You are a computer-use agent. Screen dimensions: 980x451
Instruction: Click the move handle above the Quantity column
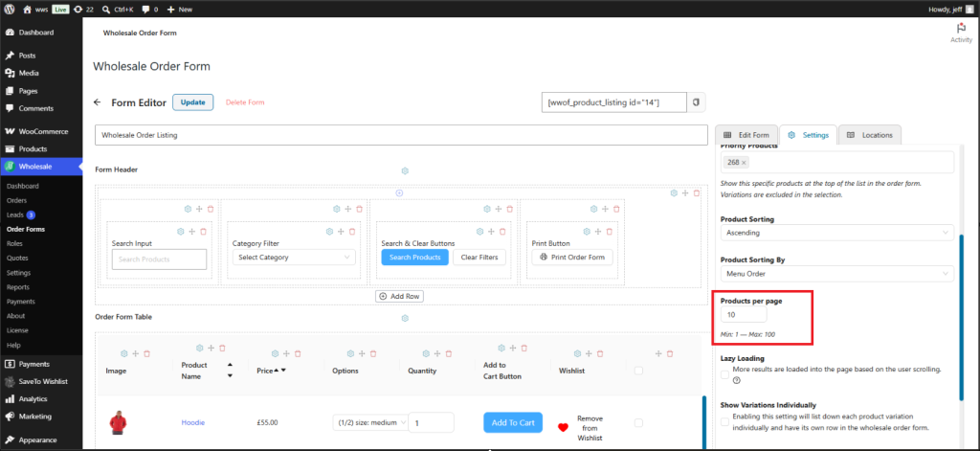click(437, 353)
